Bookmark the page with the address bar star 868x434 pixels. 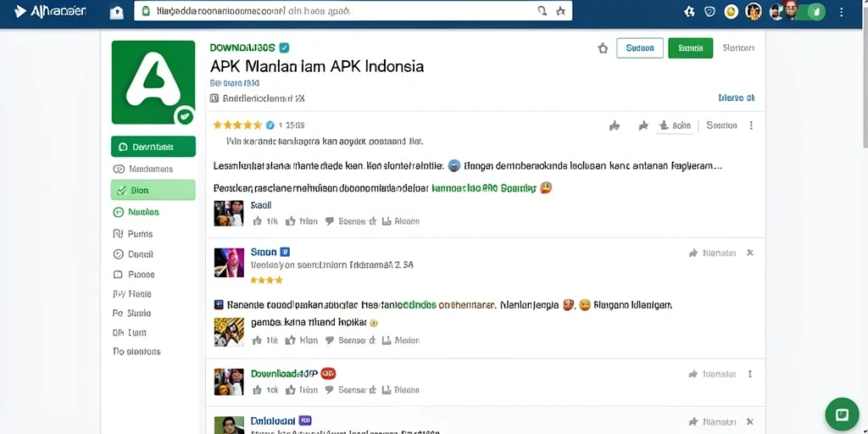(x=560, y=11)
